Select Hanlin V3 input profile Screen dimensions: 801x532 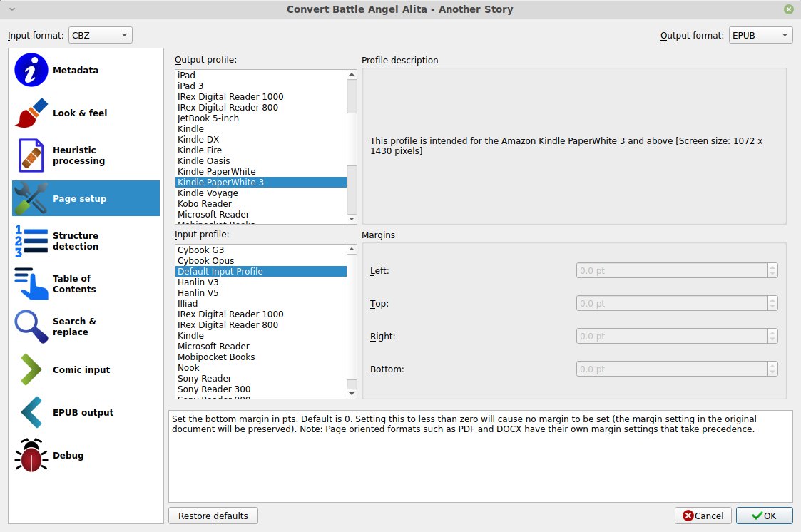point(261,282)
